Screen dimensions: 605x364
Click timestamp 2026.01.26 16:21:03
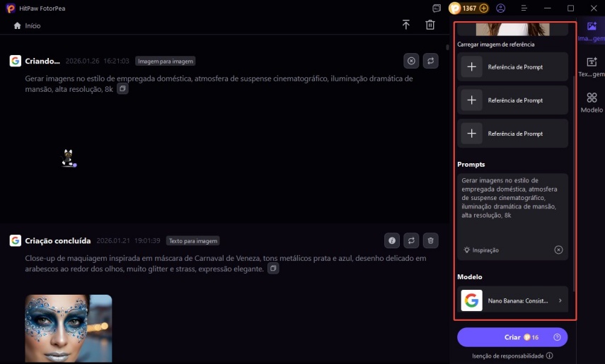(x=97, y=61)
